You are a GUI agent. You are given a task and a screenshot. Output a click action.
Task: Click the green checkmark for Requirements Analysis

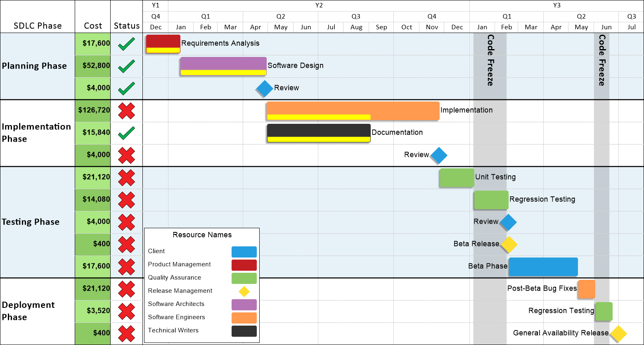[126, 44]
